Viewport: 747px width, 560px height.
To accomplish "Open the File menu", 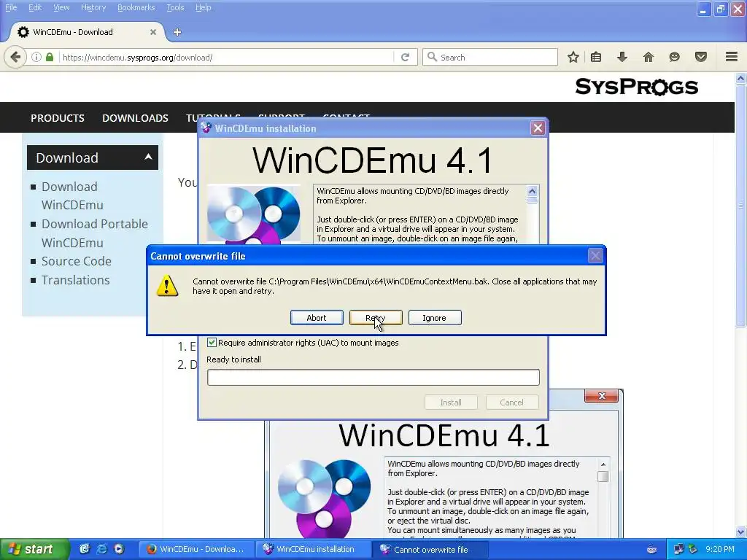I will coord(11,7).
